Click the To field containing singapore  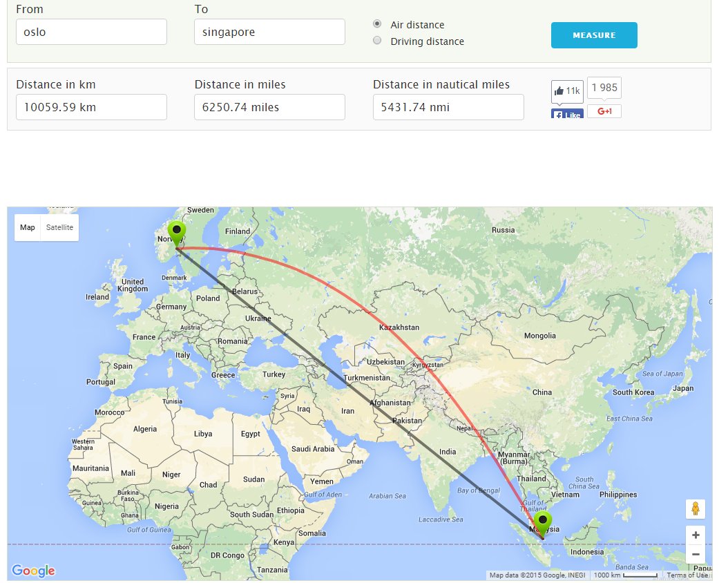pyautogui.click(x=269, y=32)
